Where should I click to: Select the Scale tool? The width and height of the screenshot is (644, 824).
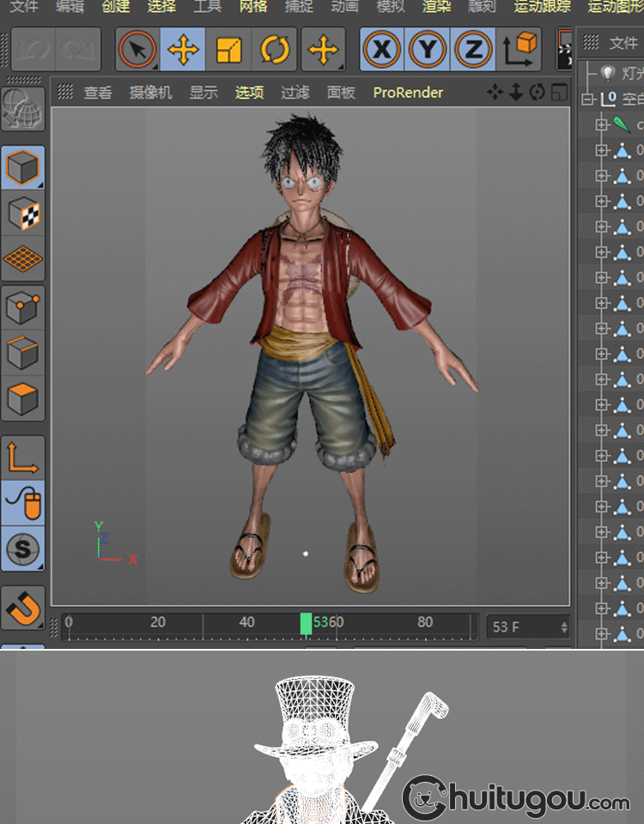pos(228,50)
